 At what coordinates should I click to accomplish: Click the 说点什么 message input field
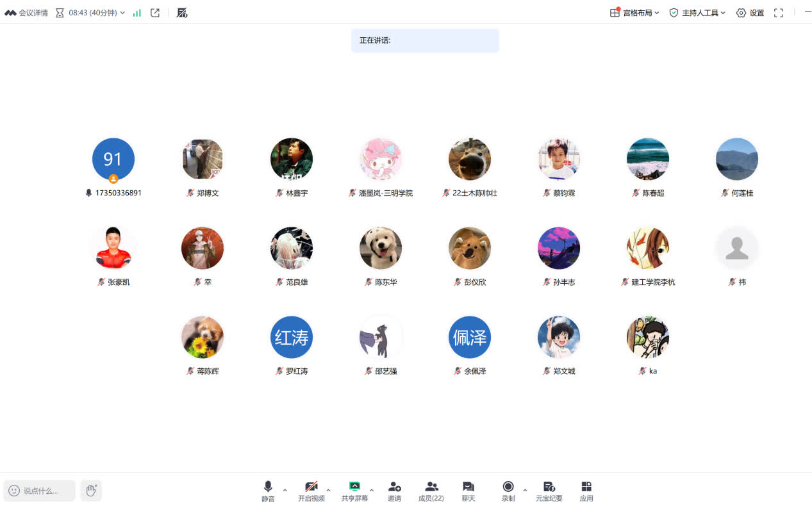coord(41,491)
